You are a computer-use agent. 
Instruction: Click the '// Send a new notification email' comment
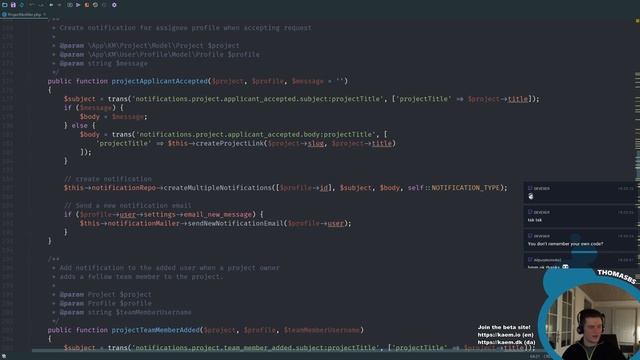(x=128, y=205)
